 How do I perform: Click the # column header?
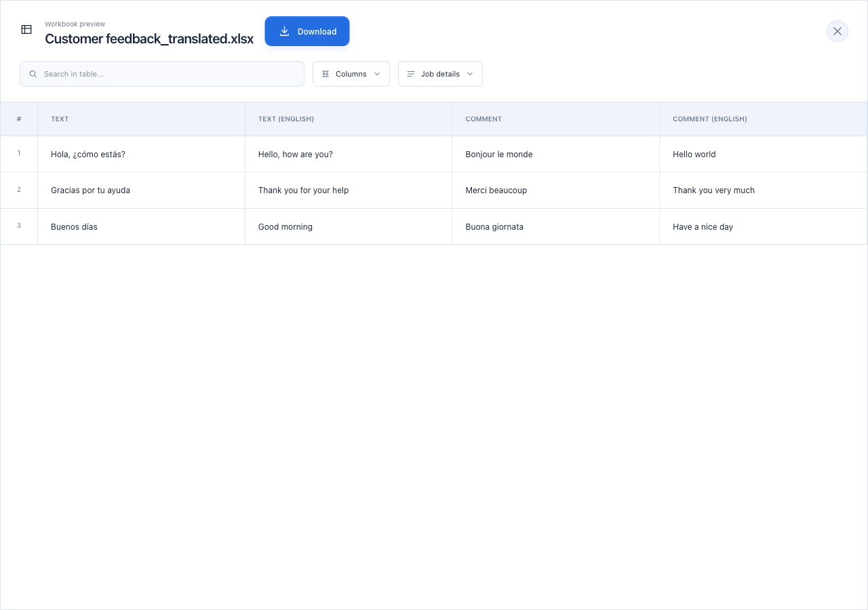[x=19, y=119]
